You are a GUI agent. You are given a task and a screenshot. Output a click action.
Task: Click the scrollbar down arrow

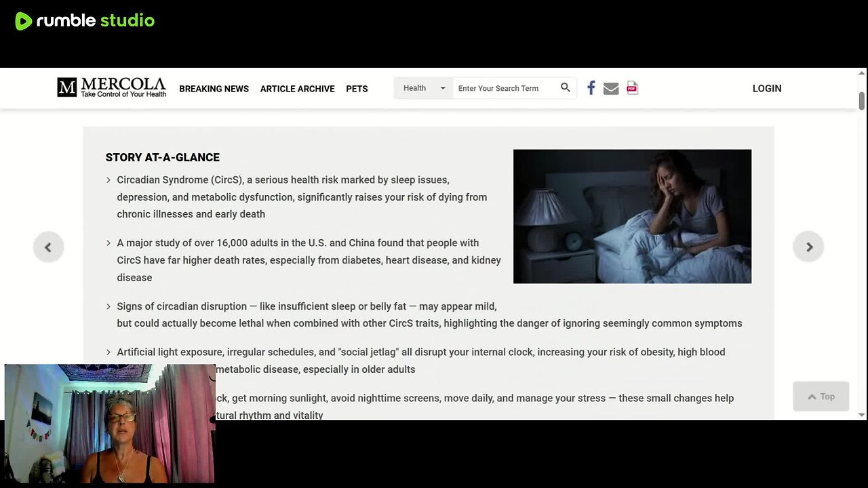click(862, 415)
